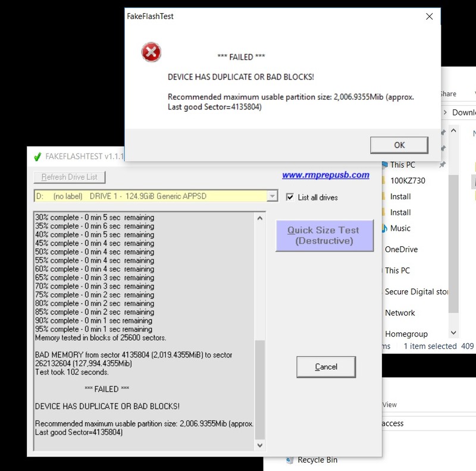The width and height of the screenshot is (476, 471).
Task: Open the drive selection dropdown
Action: pos(272,196)
